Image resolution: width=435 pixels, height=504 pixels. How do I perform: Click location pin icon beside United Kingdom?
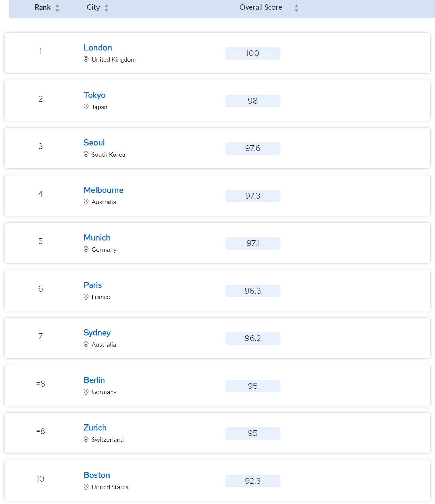click(x=86, y=59)
